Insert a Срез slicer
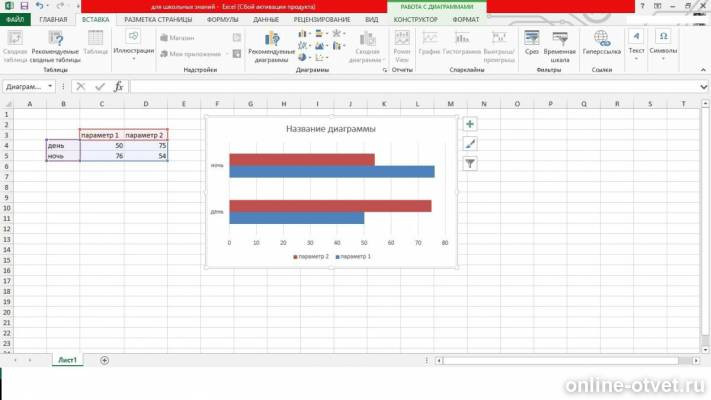 point(531,43)
